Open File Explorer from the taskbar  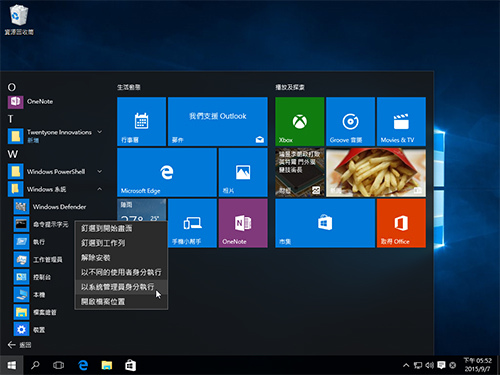(107, 365)
